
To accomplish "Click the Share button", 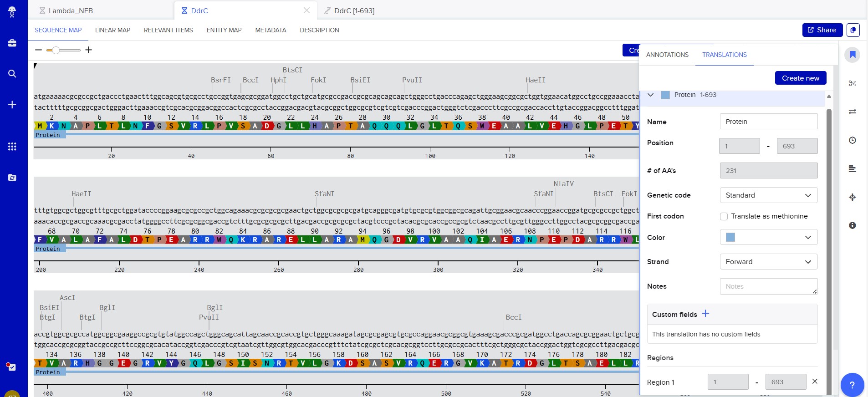I will 822,30.
